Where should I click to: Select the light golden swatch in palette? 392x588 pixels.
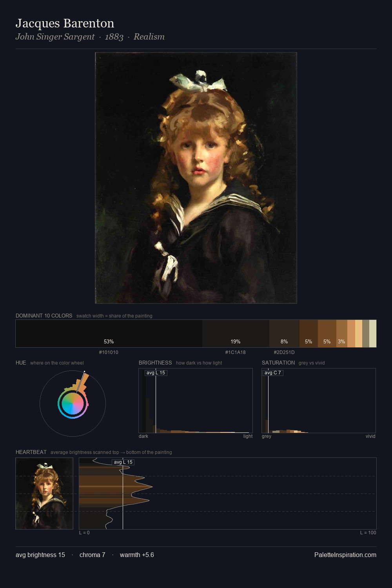tap(359, 334)
